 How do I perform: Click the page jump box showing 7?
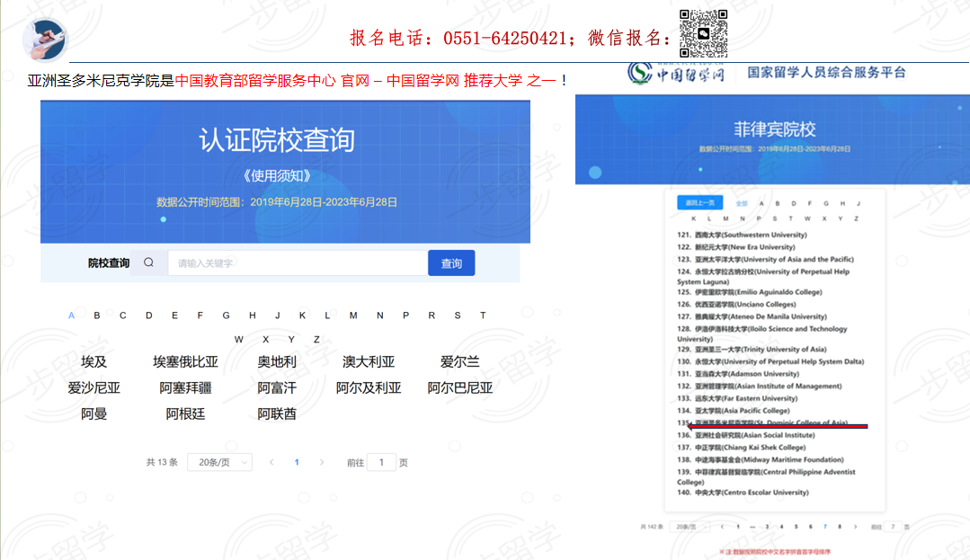point(893,527)
